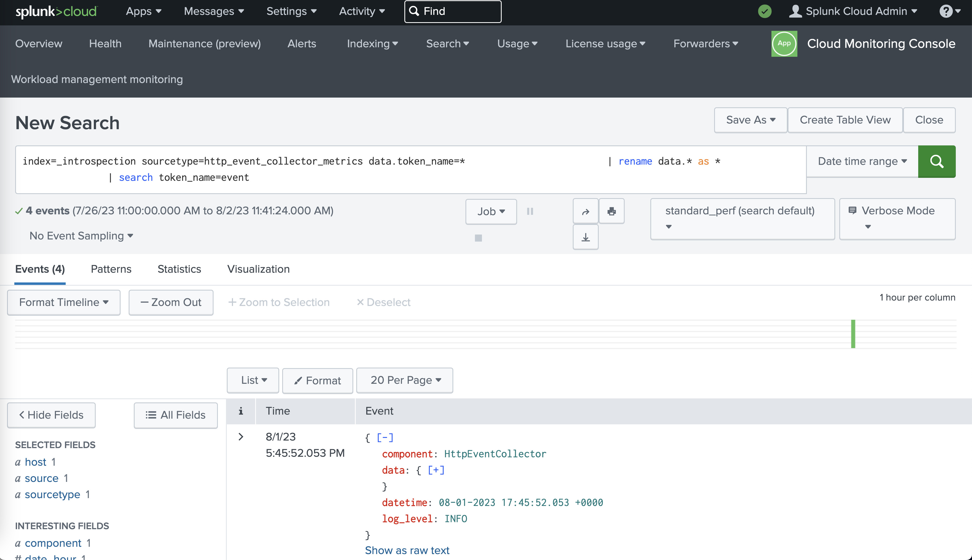Switch to the Patterns tab
Image resolution: width=972 pixels, height=560 pixels.
[111, 269]
